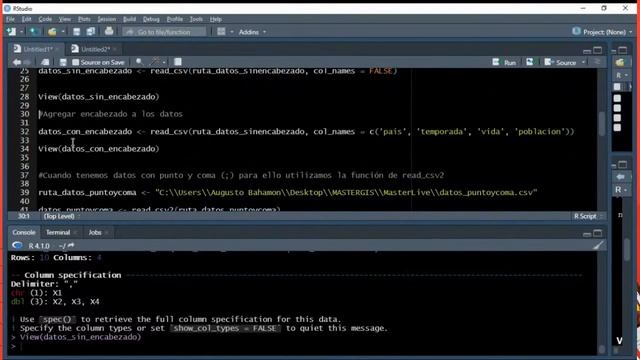Save the script using the editor toolbar icon
The image size is (640, 360).
tap(63, 62)
